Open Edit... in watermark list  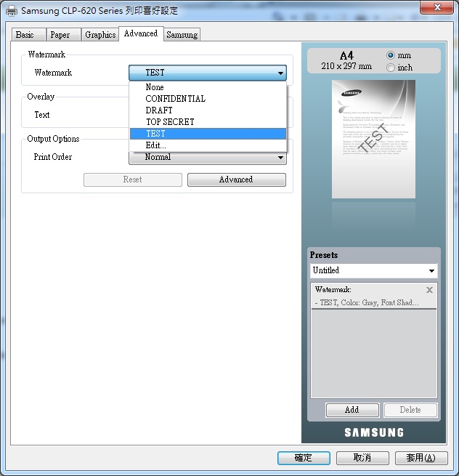coord(208,145)
